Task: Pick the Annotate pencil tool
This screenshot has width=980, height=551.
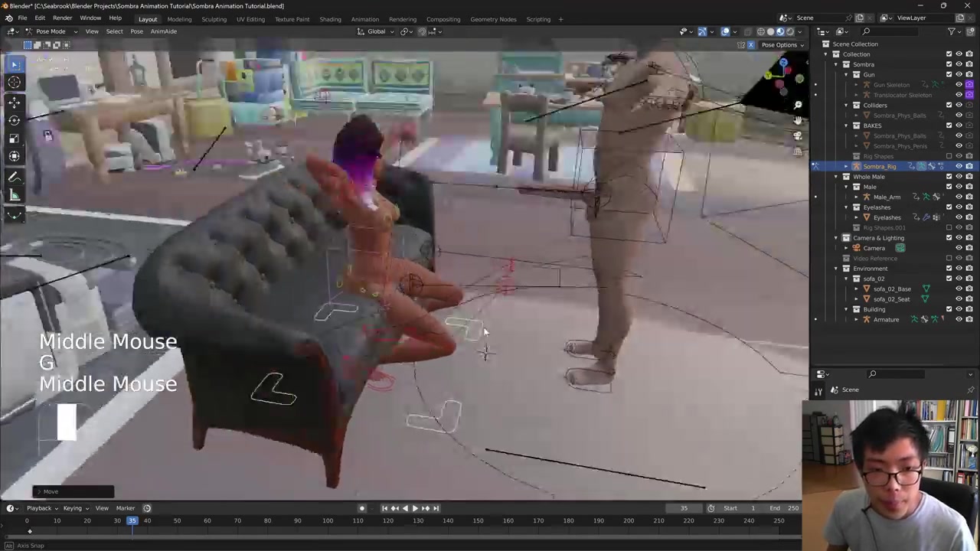Action: click(14, 177)
